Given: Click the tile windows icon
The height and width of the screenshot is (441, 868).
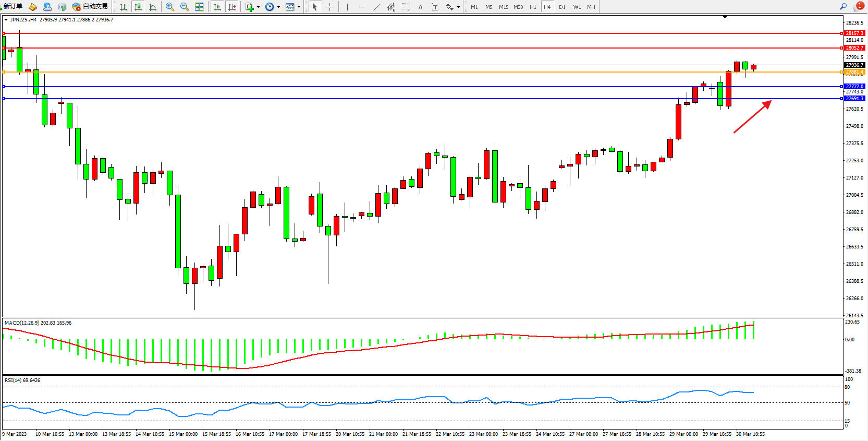Looking at the screenshot, I should coord(199,7).
